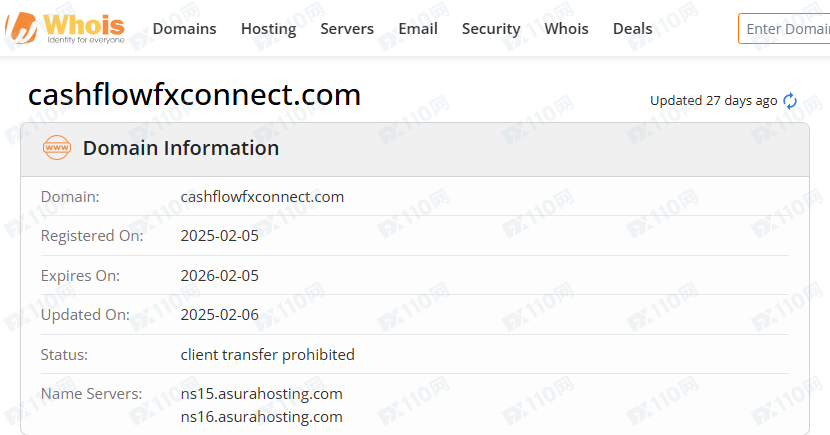Open the Hosting menu

[268, 29]
